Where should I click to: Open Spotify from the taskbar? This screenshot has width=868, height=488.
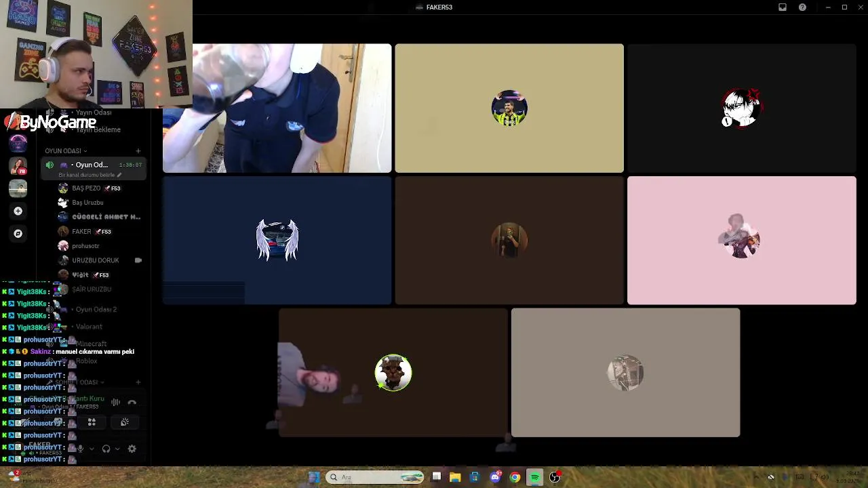[x=535, y=477]
